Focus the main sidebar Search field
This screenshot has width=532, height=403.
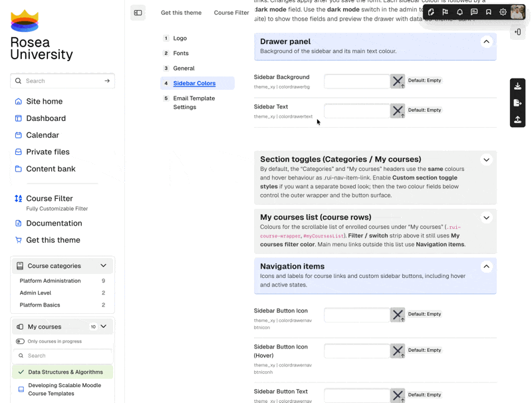coord(63,80)
